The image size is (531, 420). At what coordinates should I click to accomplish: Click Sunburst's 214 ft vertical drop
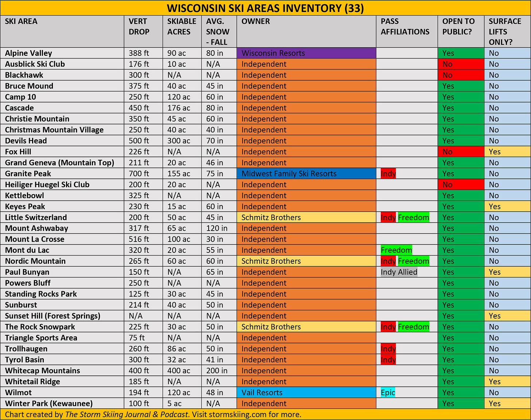(139, 305)
